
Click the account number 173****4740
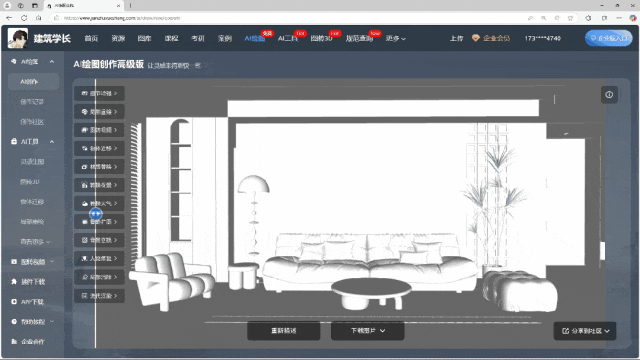pyautogui.click(x=543, y=38)
